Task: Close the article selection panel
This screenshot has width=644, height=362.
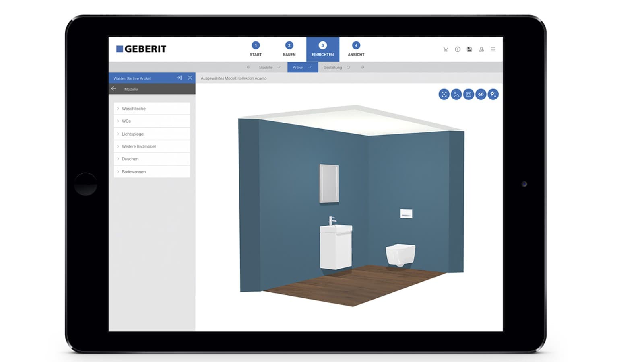Action: pos(190,78)
